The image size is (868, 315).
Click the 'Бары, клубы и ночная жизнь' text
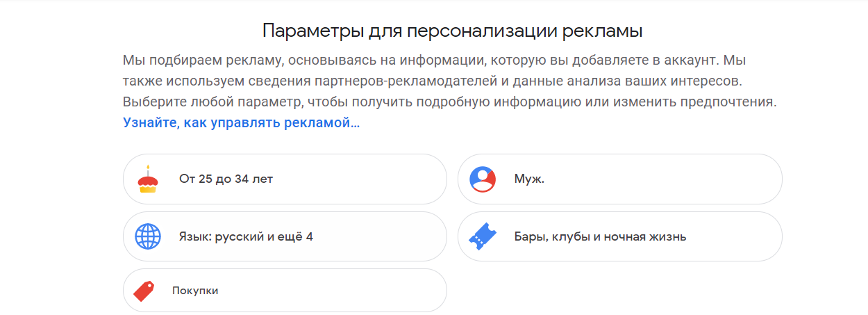coord(600,237)
